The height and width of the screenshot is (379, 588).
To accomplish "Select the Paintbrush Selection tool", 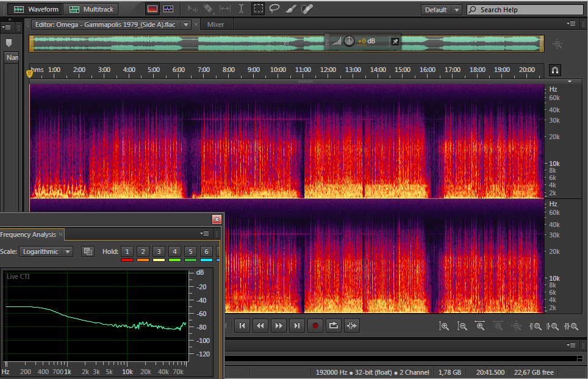I will pos(290,9).
